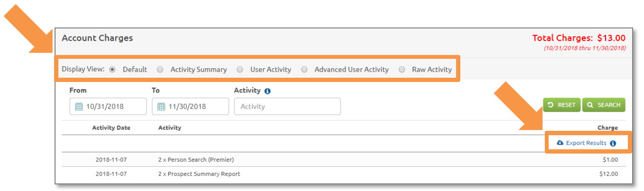Select the Default display view

[112, 69]
